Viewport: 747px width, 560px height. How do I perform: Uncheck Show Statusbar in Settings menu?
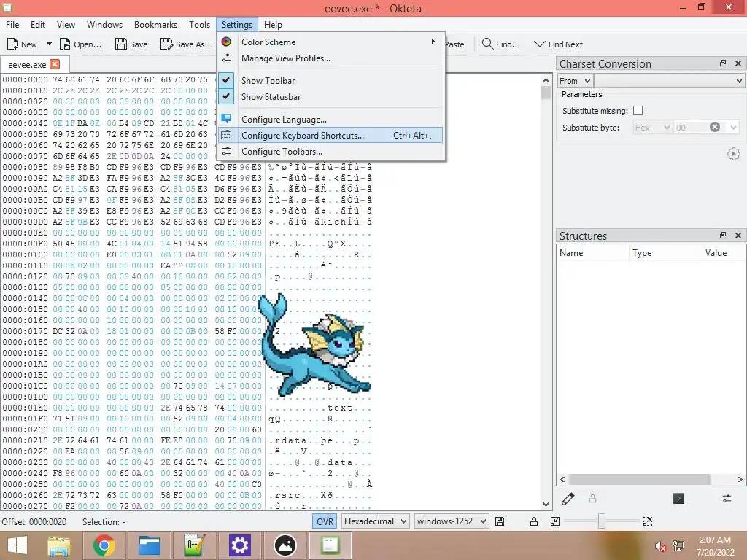tap(226, 96)
